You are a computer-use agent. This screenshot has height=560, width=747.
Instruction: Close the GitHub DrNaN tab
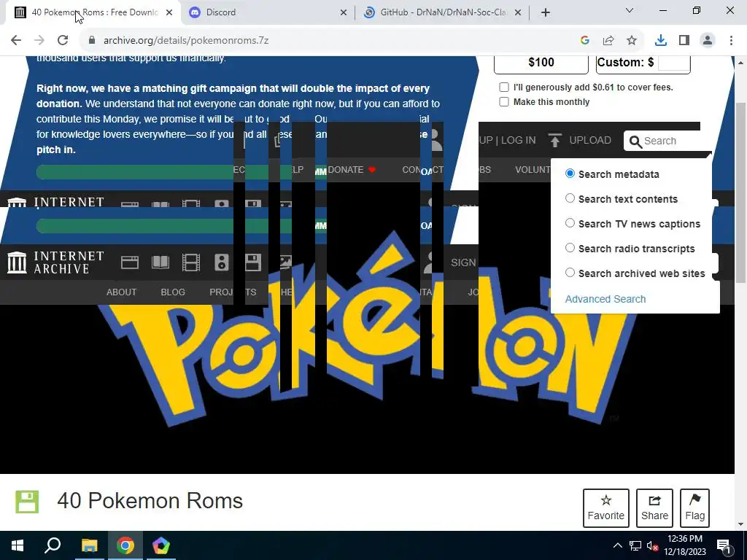pyautogui.click(x=519, y=12)
